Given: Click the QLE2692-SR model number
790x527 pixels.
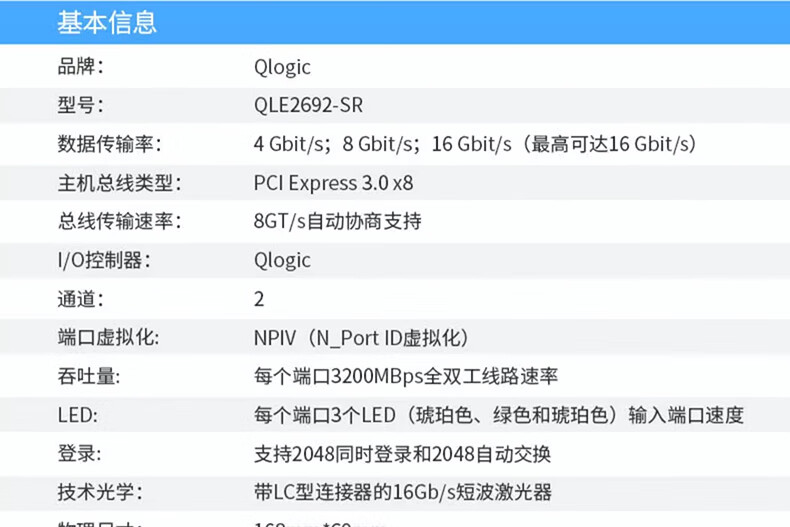Looking at the screenshot, I should tap(308, 105).
